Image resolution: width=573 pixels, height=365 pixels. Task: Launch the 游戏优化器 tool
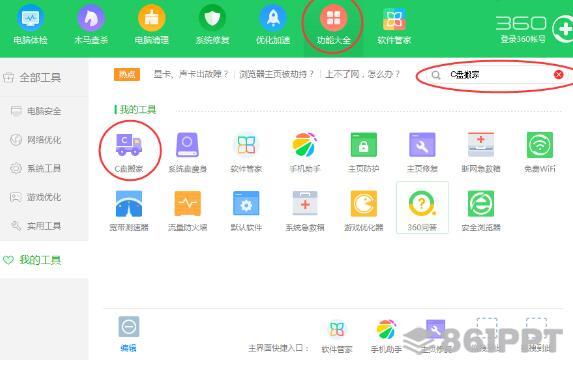pyautogui.click(x=364, y=211)
